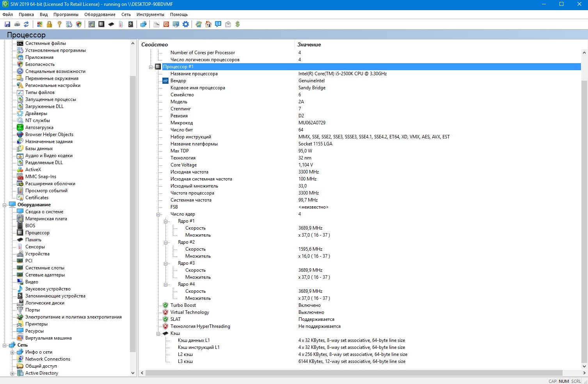This screenshot has width=588, height=384.
Task: Click the envelope mail toolbar icon
Action: tap(228, 24)
